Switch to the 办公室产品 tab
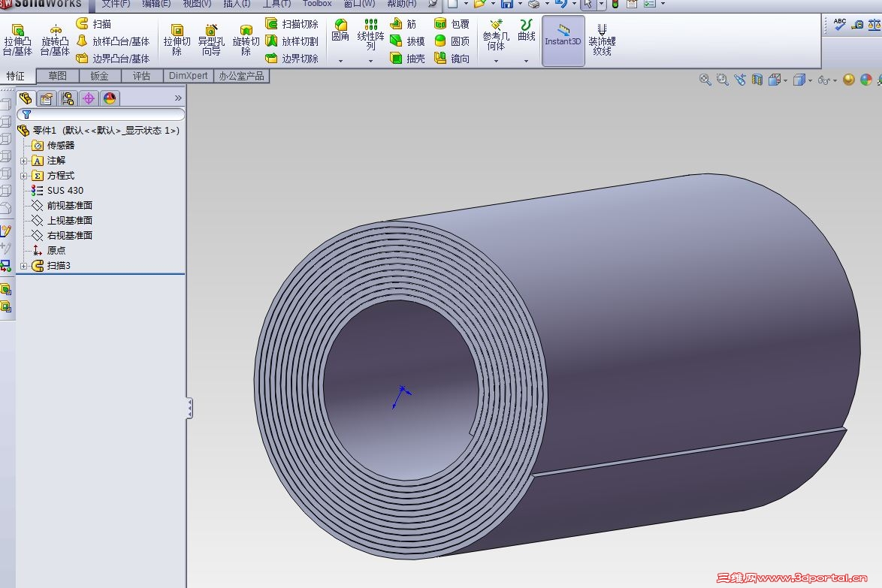 [x=241, y=75]
